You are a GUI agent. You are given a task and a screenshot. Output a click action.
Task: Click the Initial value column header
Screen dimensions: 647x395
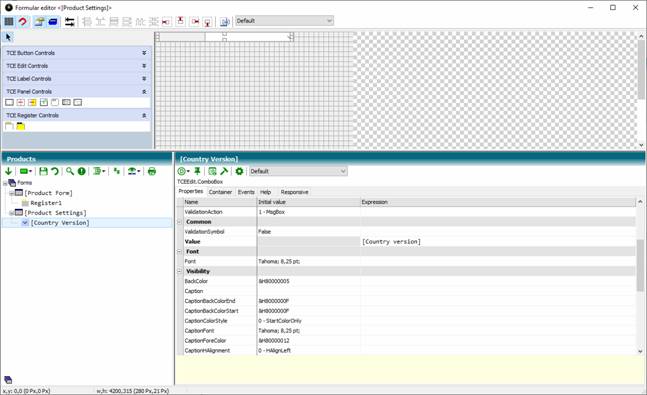click(x=309, y=202)
